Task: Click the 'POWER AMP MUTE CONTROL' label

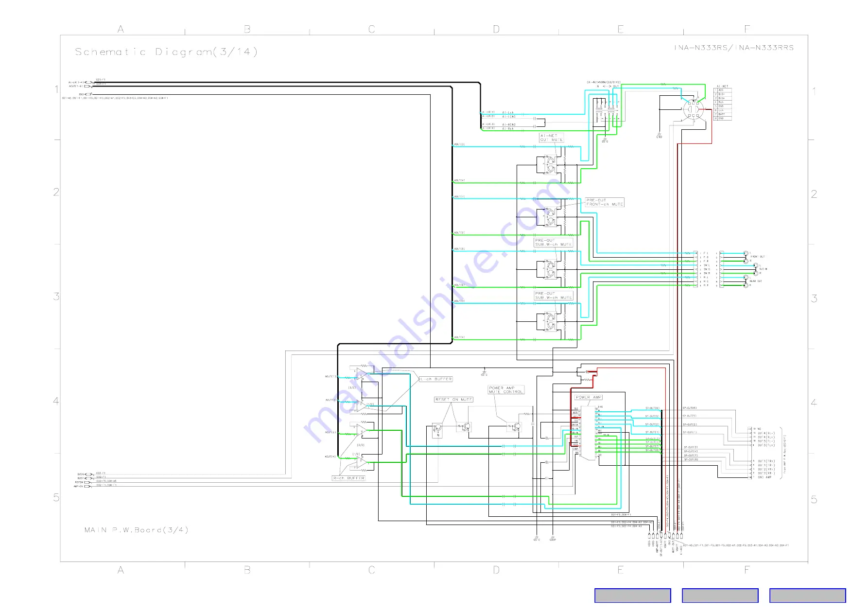Action: coord(506,390)
